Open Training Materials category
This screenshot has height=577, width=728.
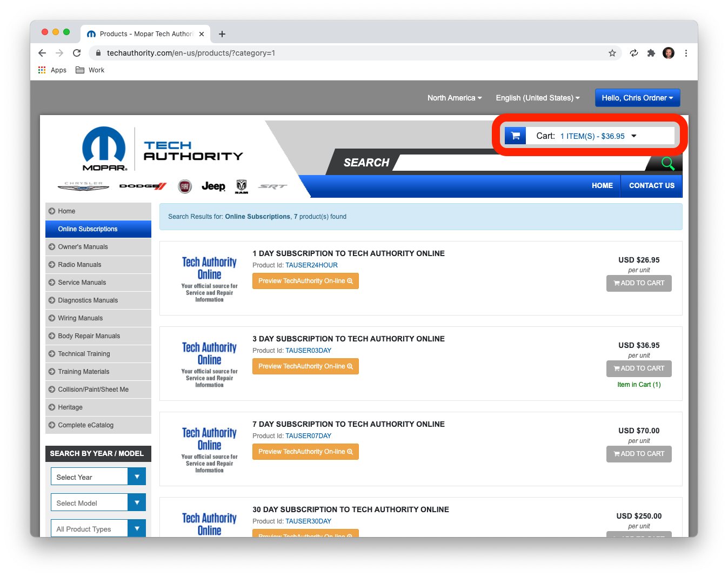[x=98, y=372]
